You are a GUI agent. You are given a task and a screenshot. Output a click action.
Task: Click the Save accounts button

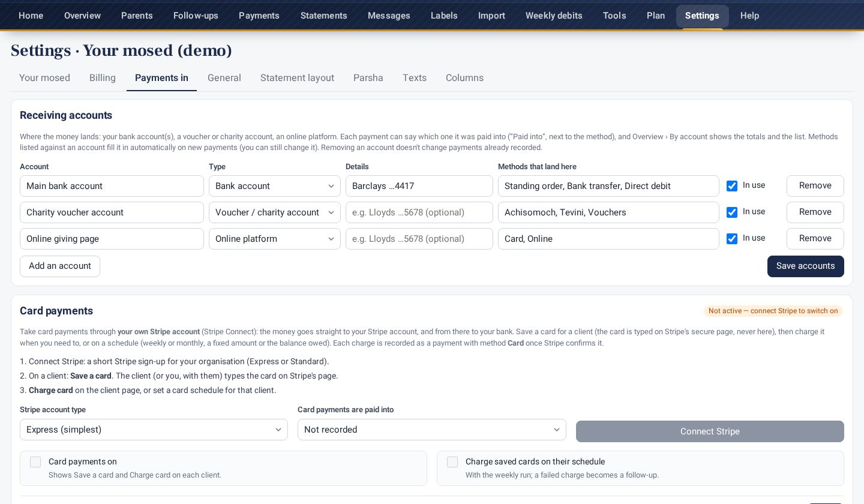806,266
